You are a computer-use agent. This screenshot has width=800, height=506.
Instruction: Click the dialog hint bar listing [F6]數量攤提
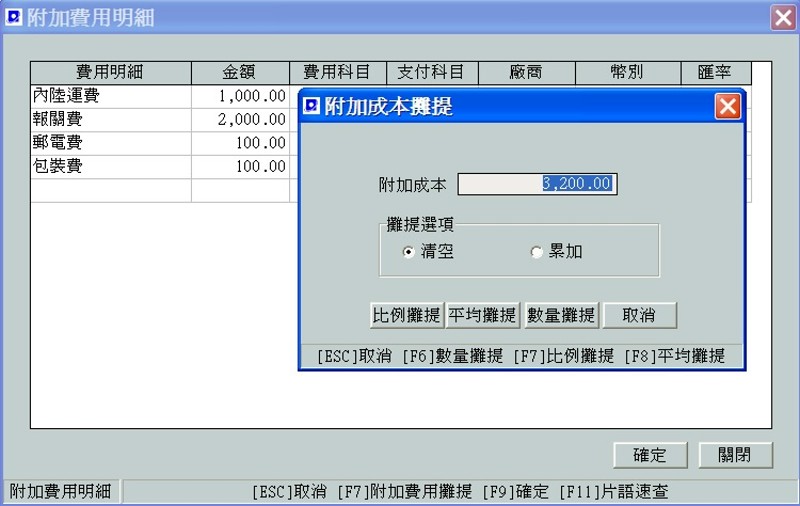[521, 356]
